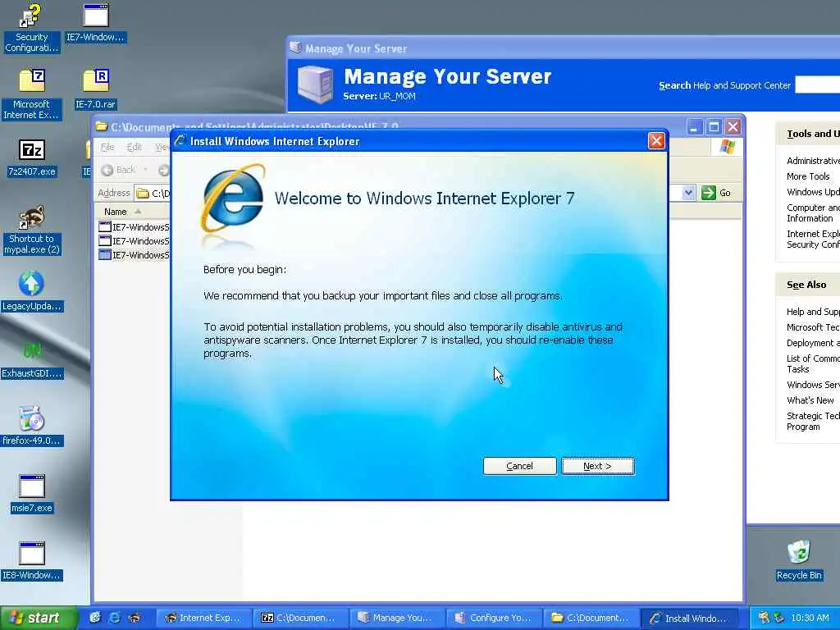This screenshot has width=840, height=630.
Task: Open What's New link
Action: click(x=810, y=400)
